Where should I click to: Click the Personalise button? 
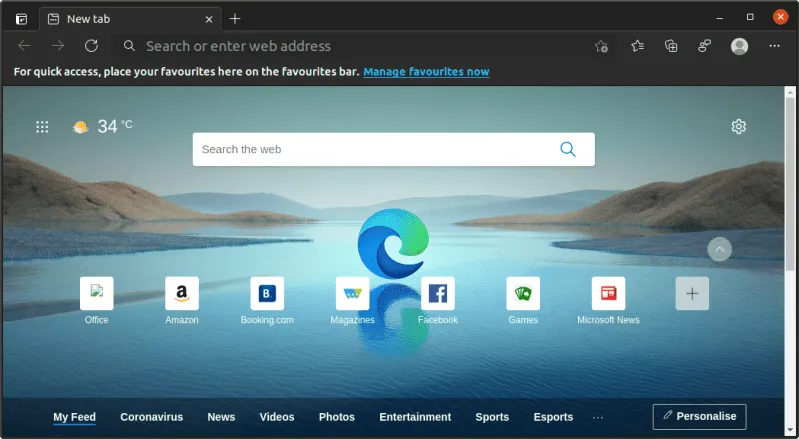coord(699,416)
